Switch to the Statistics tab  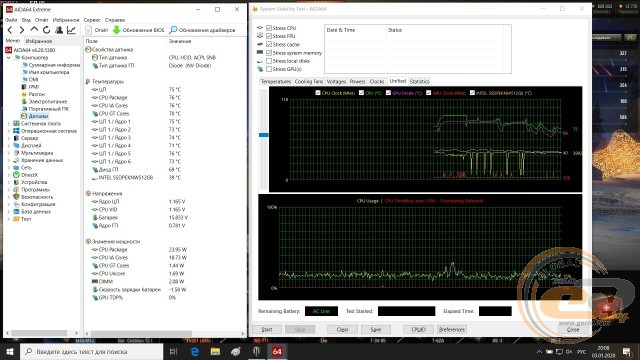click(x=420, y=82)
